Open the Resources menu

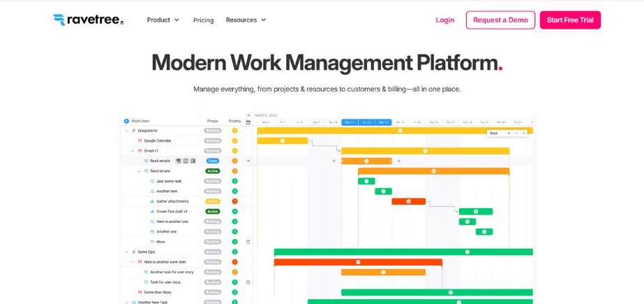coord(246,20)
